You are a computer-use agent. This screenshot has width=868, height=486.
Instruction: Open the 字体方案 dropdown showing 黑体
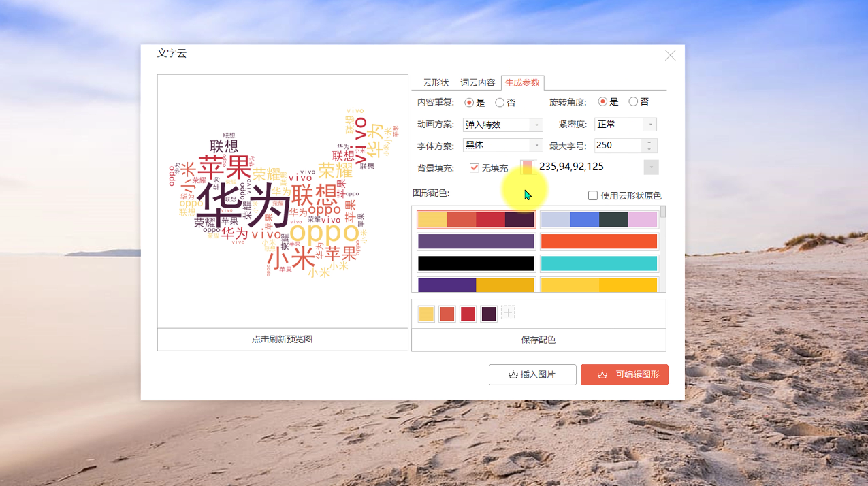click(x=503, y=145)
